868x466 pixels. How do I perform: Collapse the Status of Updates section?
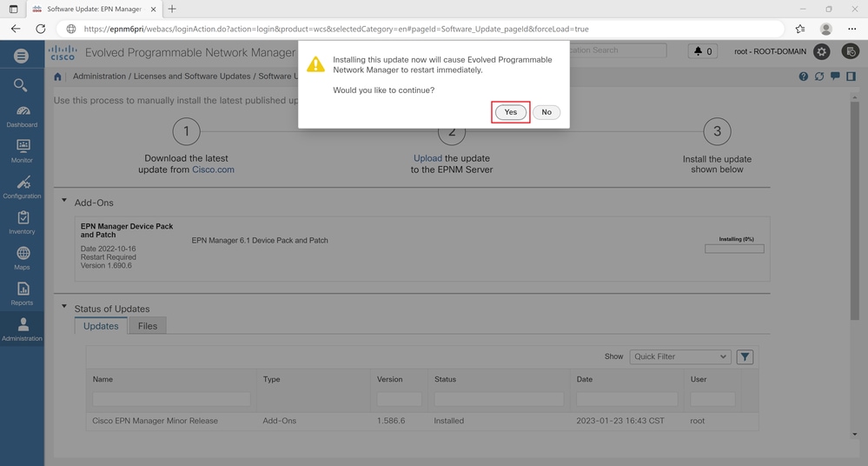click(64, 306)
